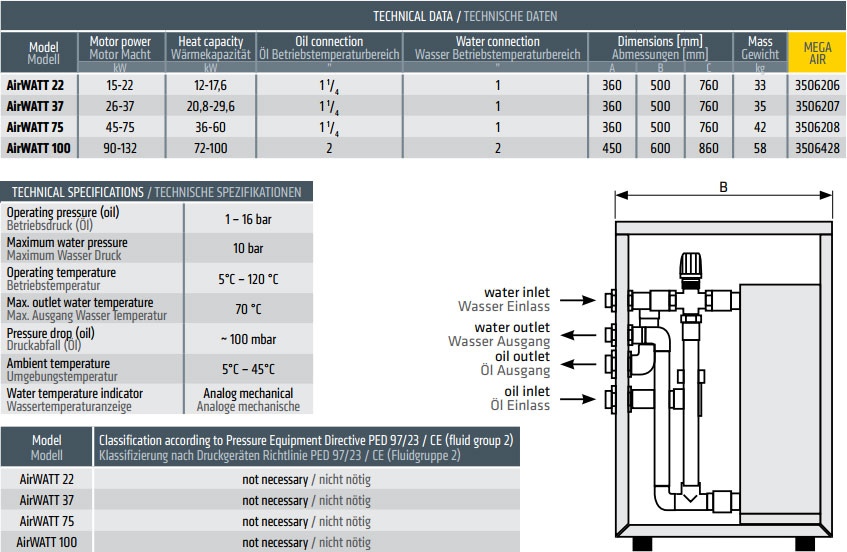Click the MEGA AIR yellow header cell
847x552 pixels.
click(817, 53)
